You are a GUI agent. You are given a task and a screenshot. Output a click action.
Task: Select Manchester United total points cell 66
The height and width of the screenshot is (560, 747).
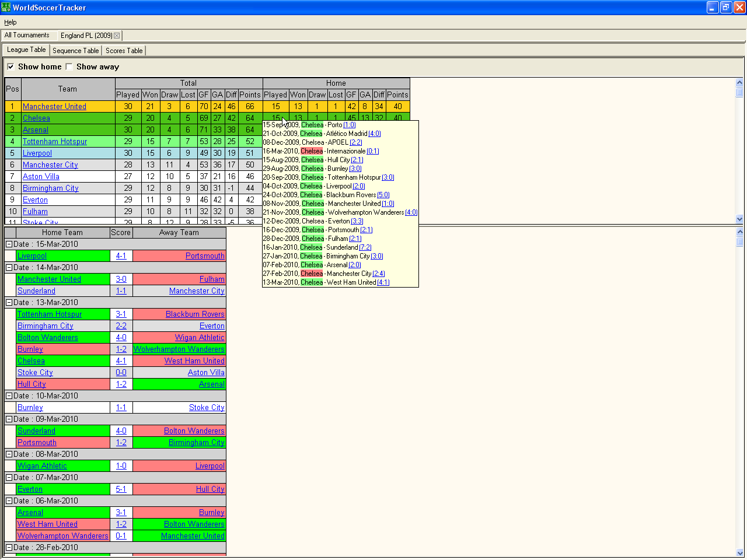(250, 107)
